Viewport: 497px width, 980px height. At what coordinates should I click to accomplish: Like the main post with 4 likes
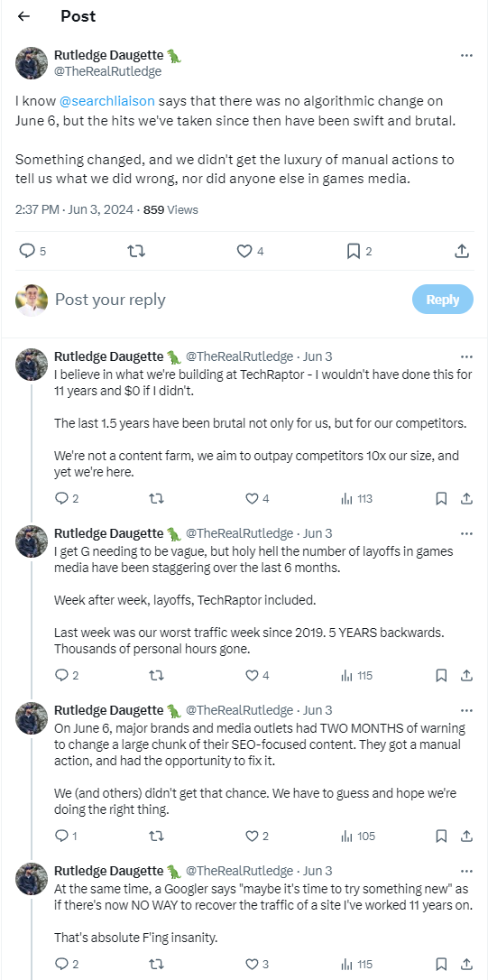pyautogui.click(x=251, y=251)
